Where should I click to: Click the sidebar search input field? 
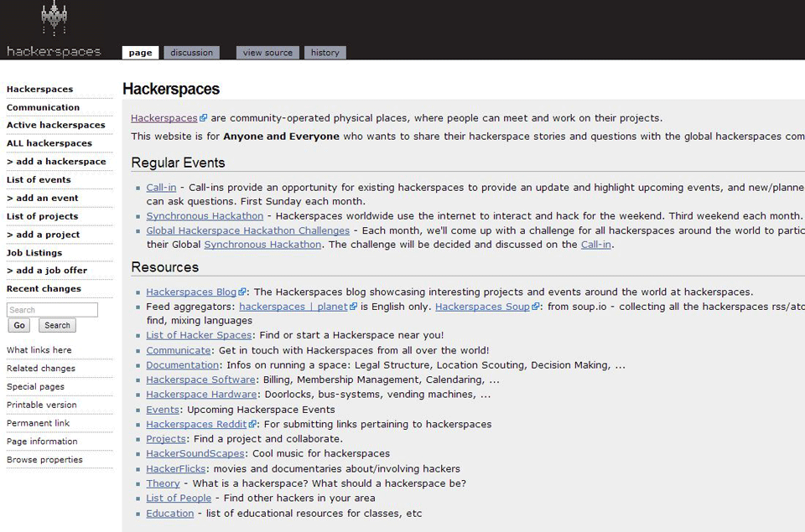[x=52, y=310]
